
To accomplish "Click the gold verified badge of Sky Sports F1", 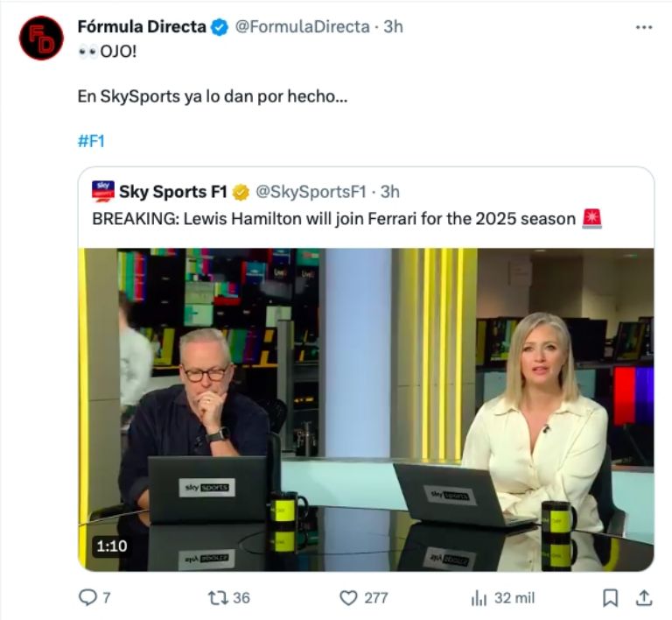I will (x=241, y=191).
